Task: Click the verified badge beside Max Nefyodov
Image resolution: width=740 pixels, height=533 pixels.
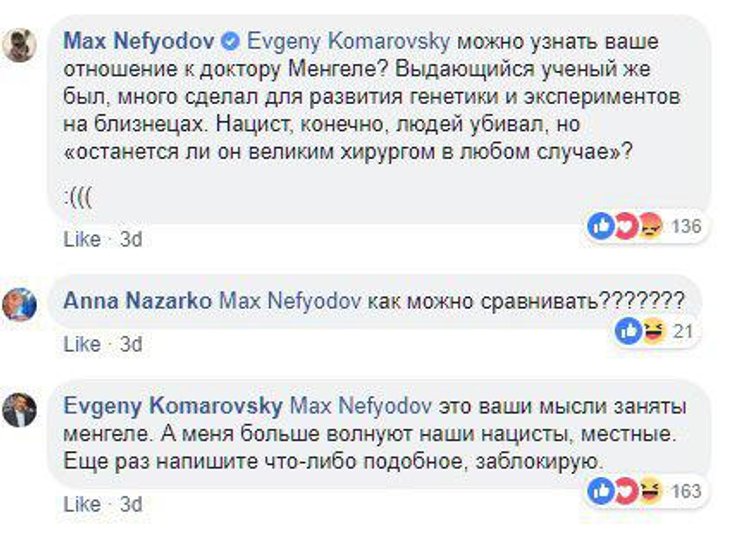Action: (230, 42)
